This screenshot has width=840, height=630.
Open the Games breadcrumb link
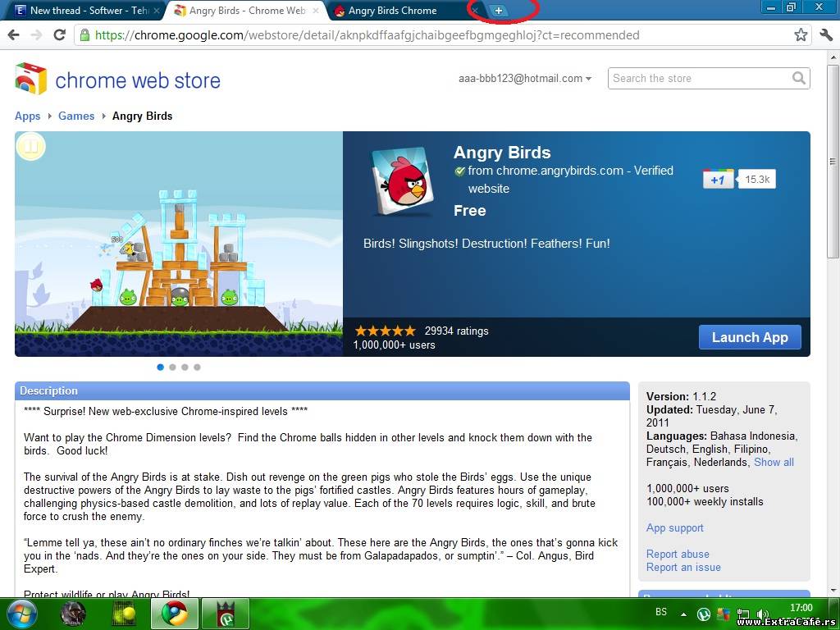click(x=76, y=116)
